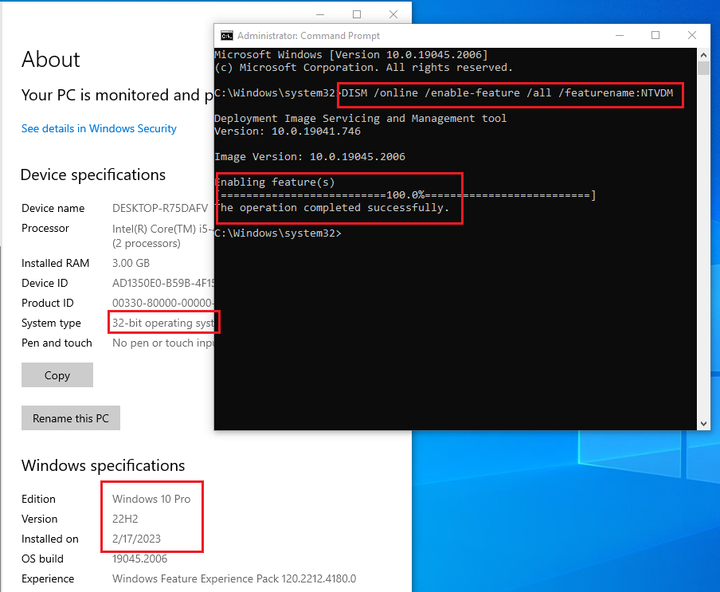Image resolution: width=720 pixels, height=592 pixels.
Task: Minimize the Settings About window
Action: pos(320,14)
